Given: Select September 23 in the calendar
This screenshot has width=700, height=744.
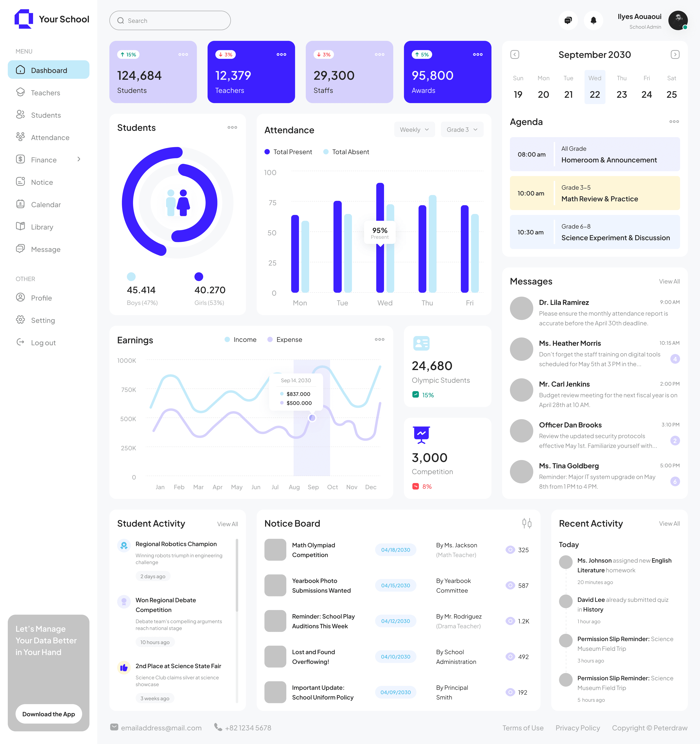Looking at the screenshot, I should point(621,94).
